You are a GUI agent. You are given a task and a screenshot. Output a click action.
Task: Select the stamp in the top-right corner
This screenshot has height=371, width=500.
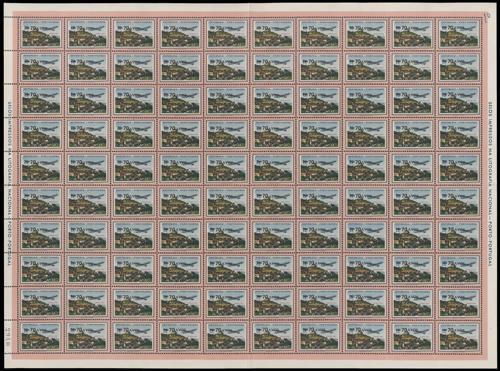click(x=459, y=34)
